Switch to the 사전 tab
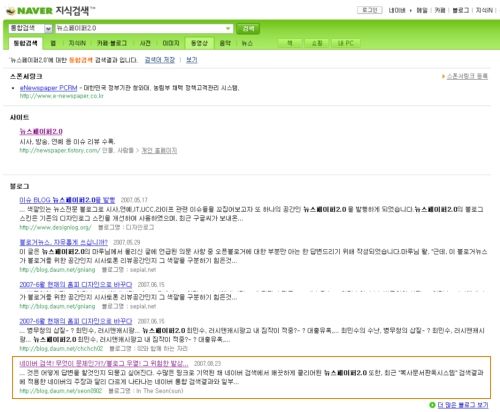500x412 pixels. (145, 43)
